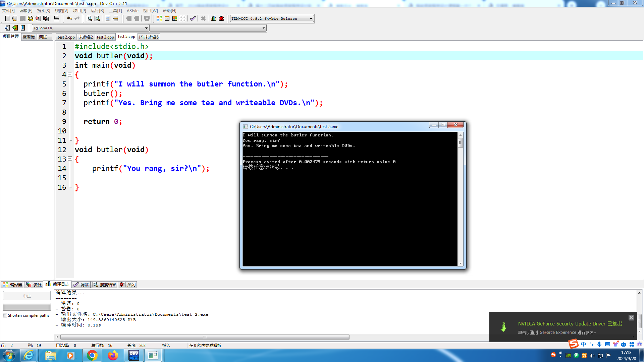Open the 运行[R] menu

click(x=97, y=11)
